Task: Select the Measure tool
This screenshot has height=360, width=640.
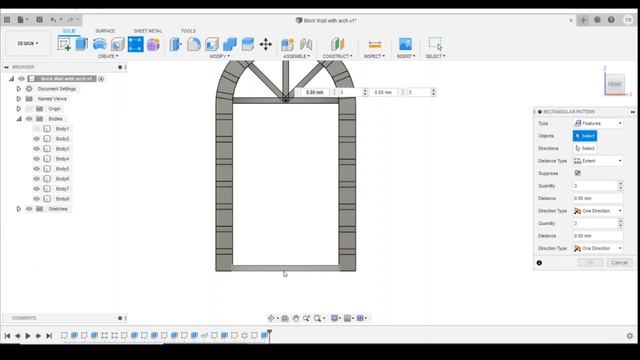Action: pyautogui.click(x=374, y=44)
